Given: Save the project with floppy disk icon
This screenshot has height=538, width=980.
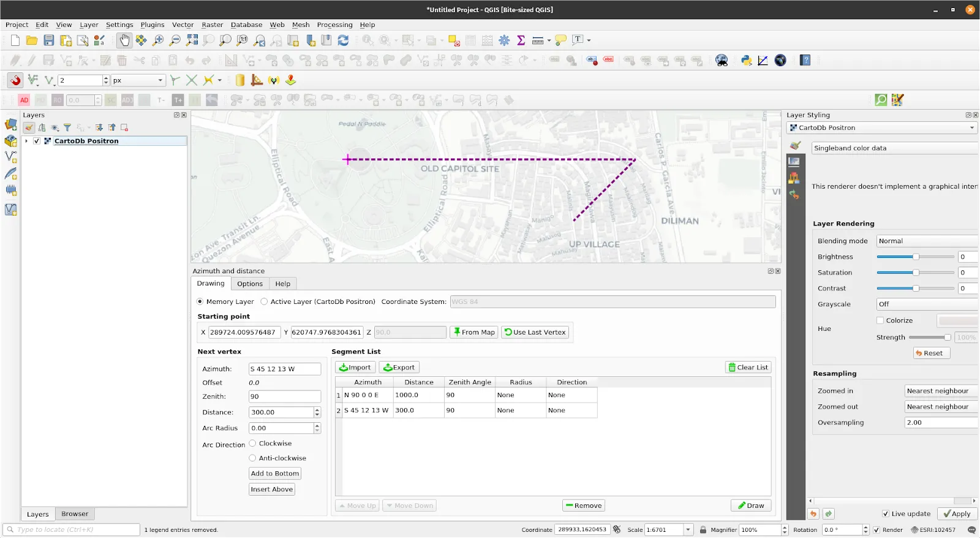Looking at the screenshot, I should [49, 40].
